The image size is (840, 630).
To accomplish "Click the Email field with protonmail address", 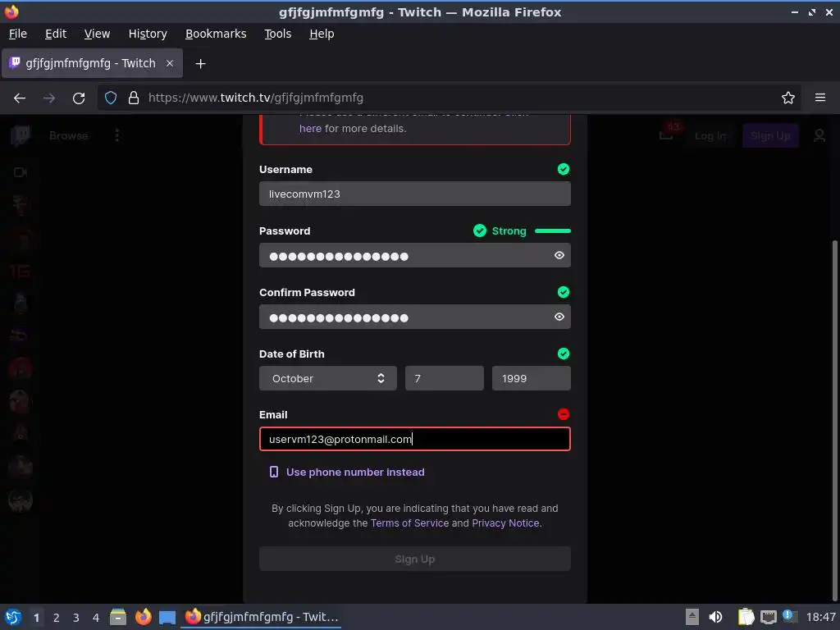I will (414, 440).
